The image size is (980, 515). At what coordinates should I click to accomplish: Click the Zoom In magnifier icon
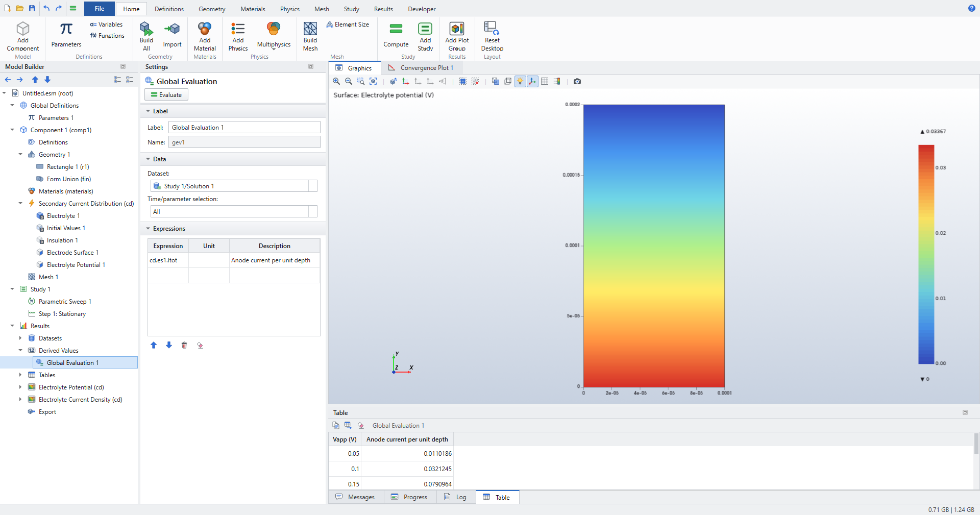336,81
